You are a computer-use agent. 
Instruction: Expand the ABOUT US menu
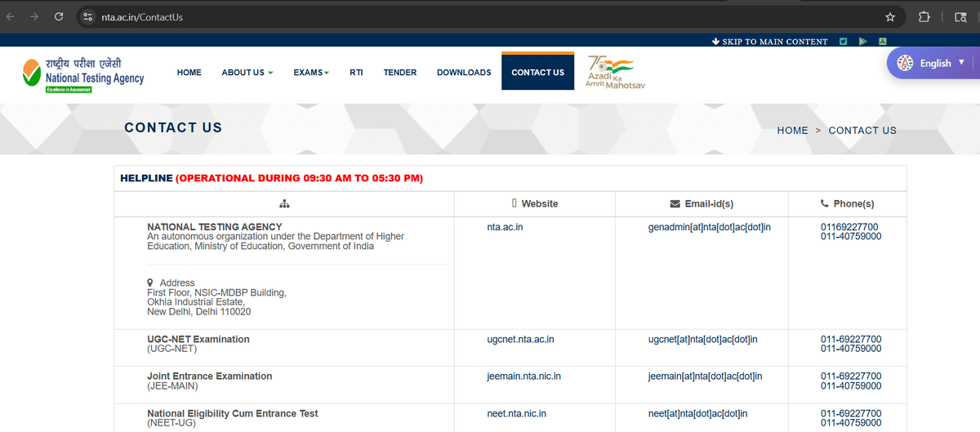coord(247,73)
